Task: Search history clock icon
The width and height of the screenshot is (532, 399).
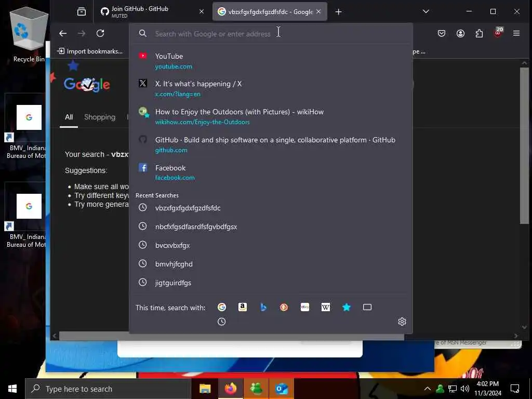Action: pyautogui.click(x=221, y=322)
